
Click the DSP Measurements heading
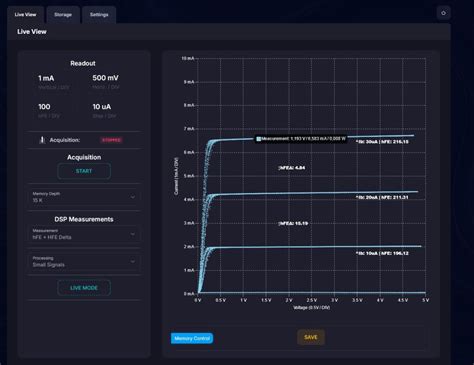[84, 219]
